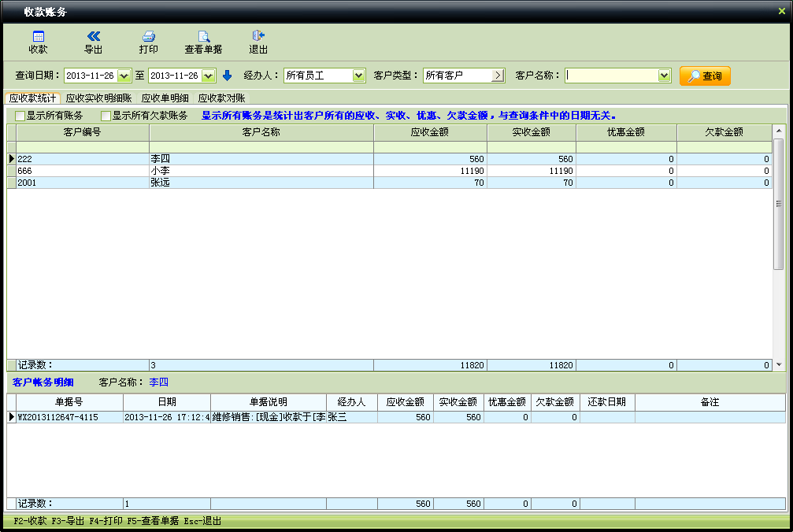Click the 打印 printer icon
This screenshot has height=532, width=793.
(x=148, y=37)
